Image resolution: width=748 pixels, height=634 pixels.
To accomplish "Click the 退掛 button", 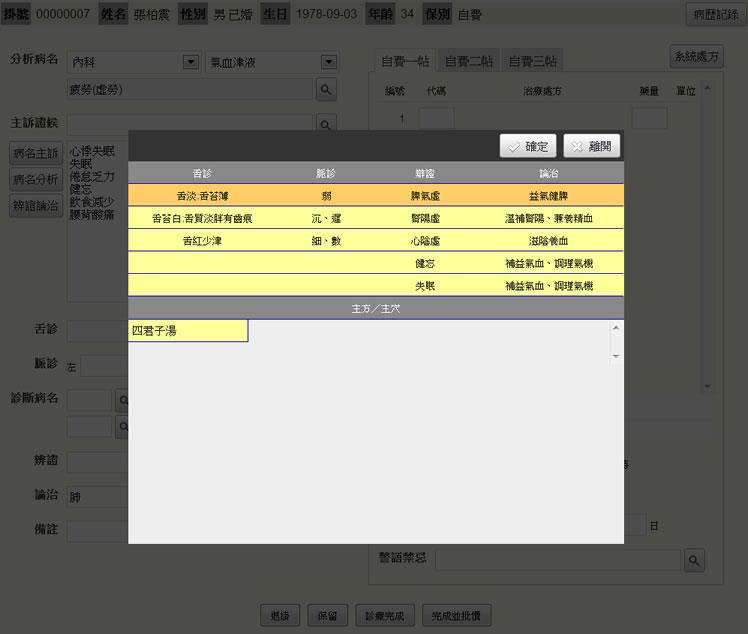I will (x=279, y=615).
